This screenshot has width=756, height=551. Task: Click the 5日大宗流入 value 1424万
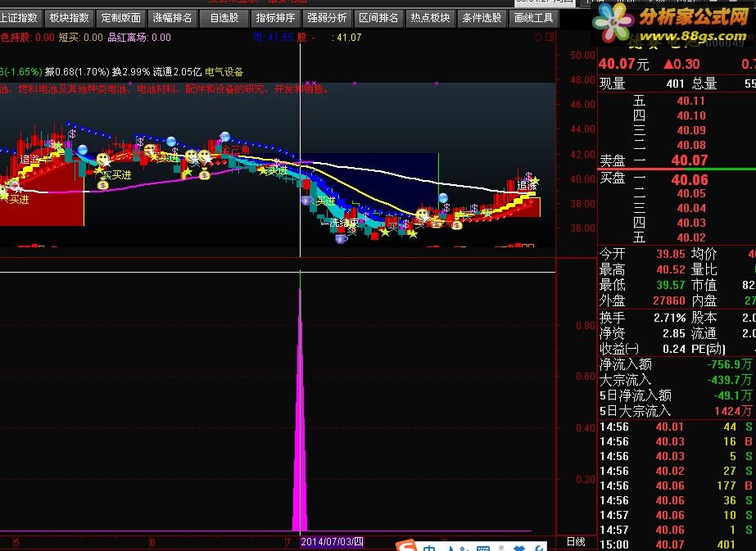(x=733, y=411)
